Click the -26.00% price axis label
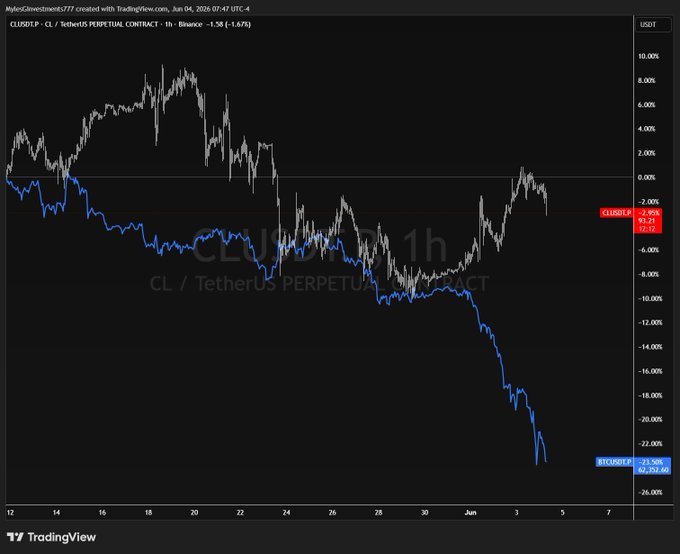The width and height of the screenshot is (680, 554). [650, 492]
